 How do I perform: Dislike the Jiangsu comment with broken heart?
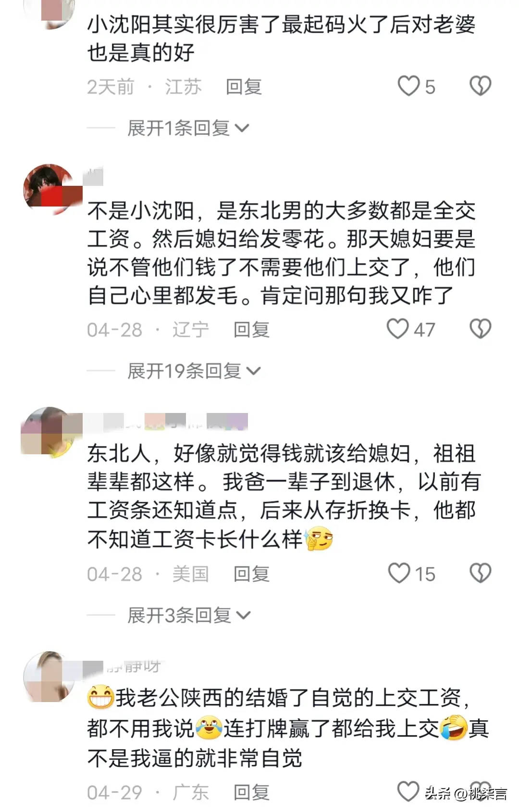pos(480,86)
